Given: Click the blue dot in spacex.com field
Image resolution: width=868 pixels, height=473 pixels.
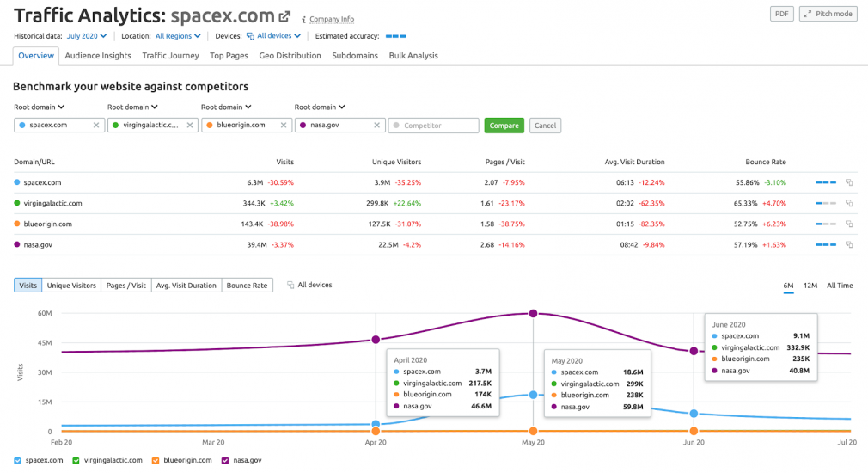Looking at the screenshot, I should tap(22, 126).
